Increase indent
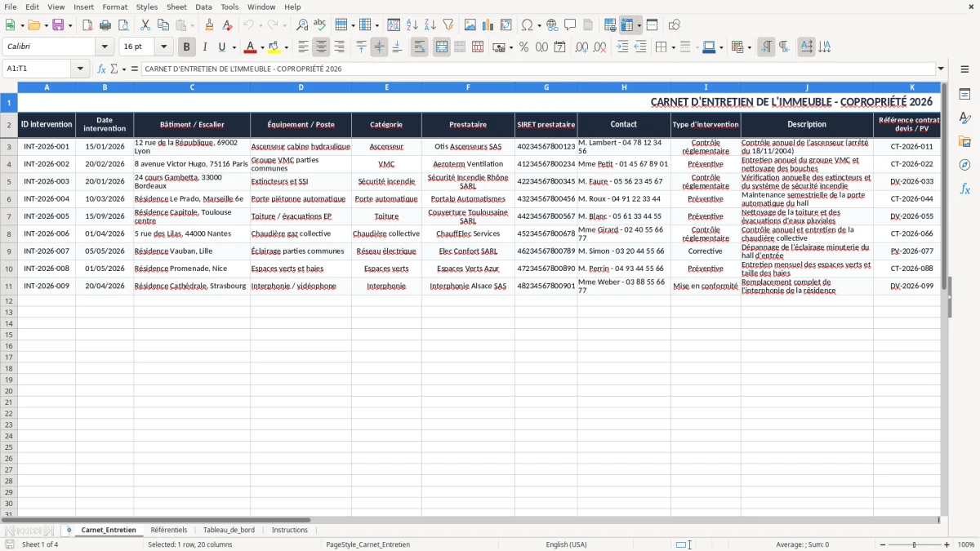This screenshot has width=980, height=551. point(622,47)
